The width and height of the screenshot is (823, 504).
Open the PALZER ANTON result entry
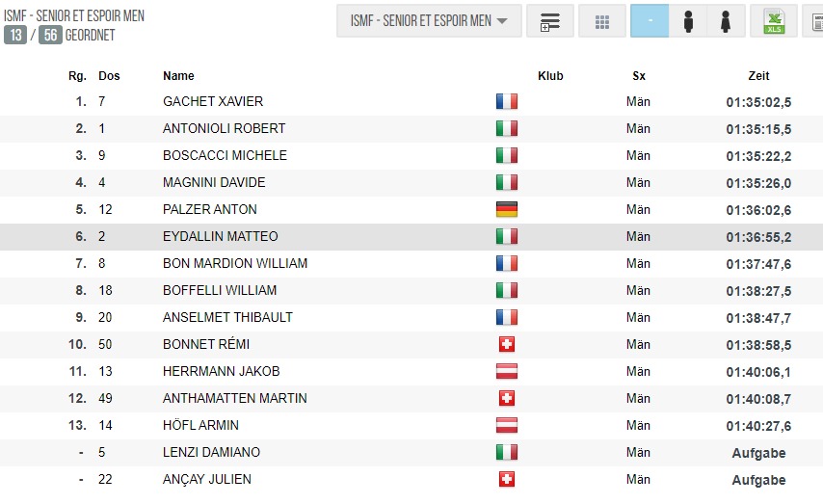click(x=411, y=209)
